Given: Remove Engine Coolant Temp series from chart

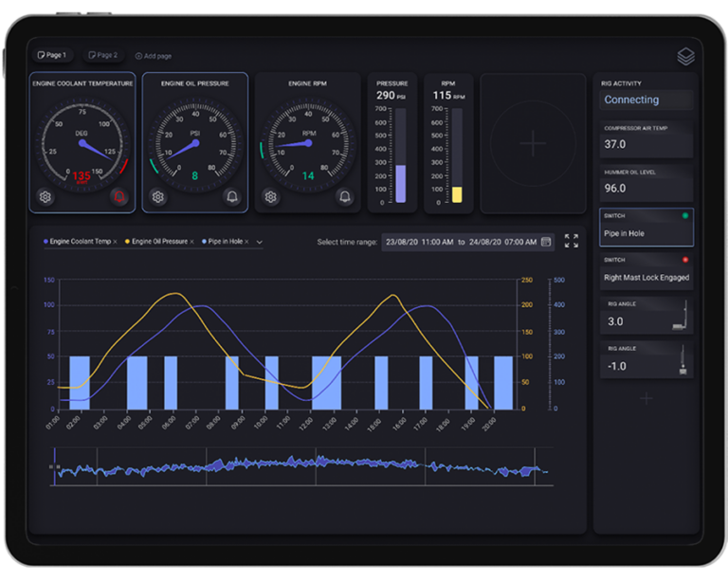Looking at the screenshot, I should pyautogui.click(x=116, y=243).
